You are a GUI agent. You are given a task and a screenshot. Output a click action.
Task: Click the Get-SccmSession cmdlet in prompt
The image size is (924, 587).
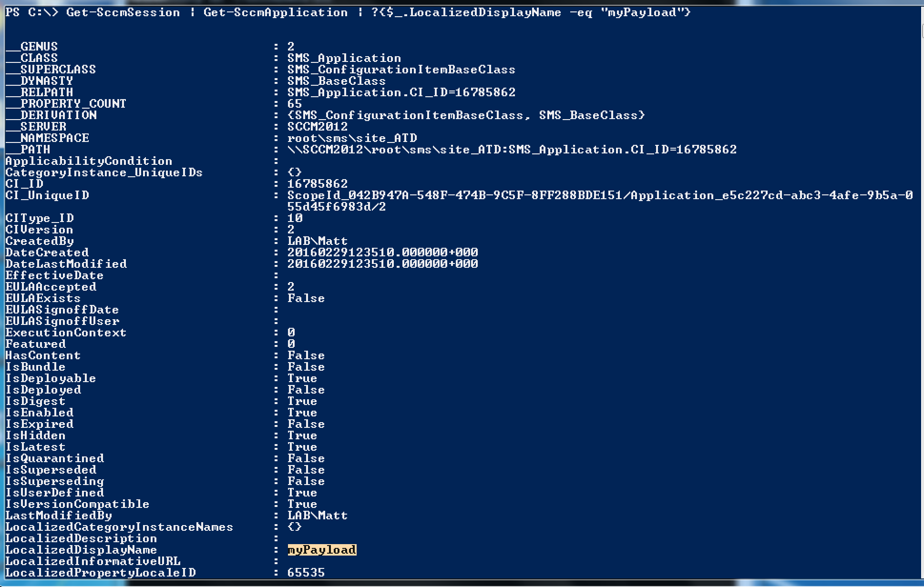tap(123, 12)
